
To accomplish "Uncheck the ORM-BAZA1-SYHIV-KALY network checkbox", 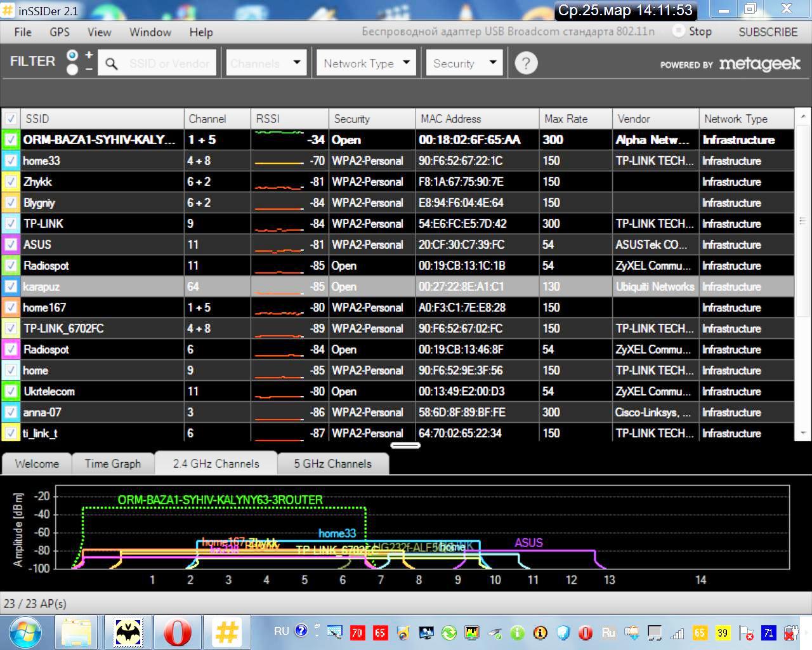I will [x=11, y=140].
